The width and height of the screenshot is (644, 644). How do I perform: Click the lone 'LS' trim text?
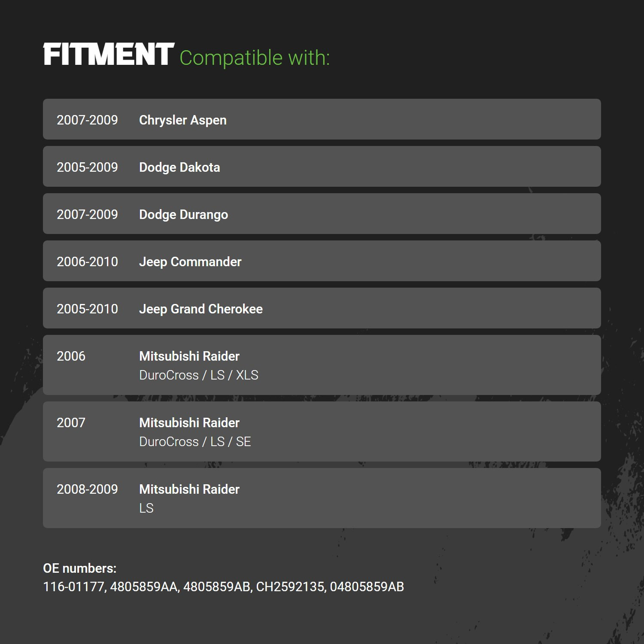click(x=146, y=508)
